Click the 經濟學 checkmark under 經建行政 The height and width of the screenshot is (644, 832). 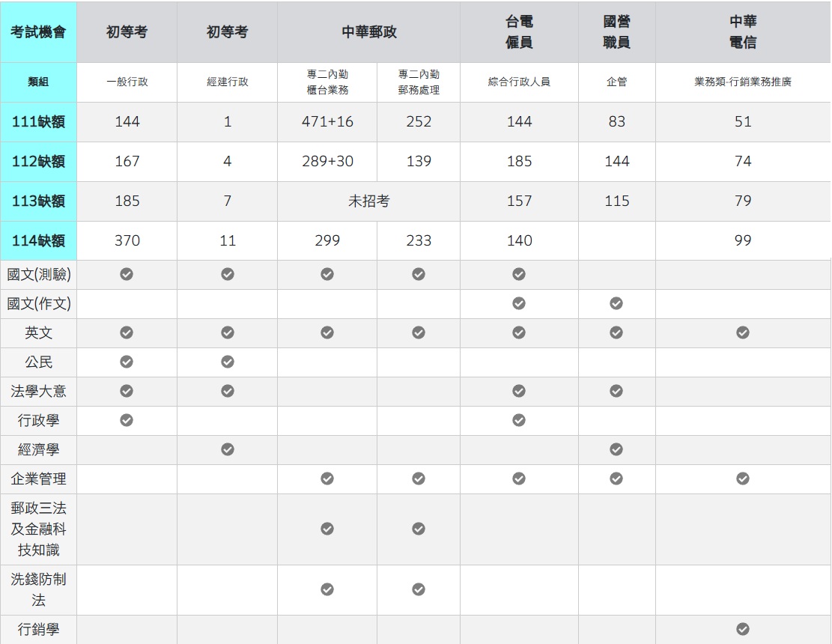pos(228,449)
